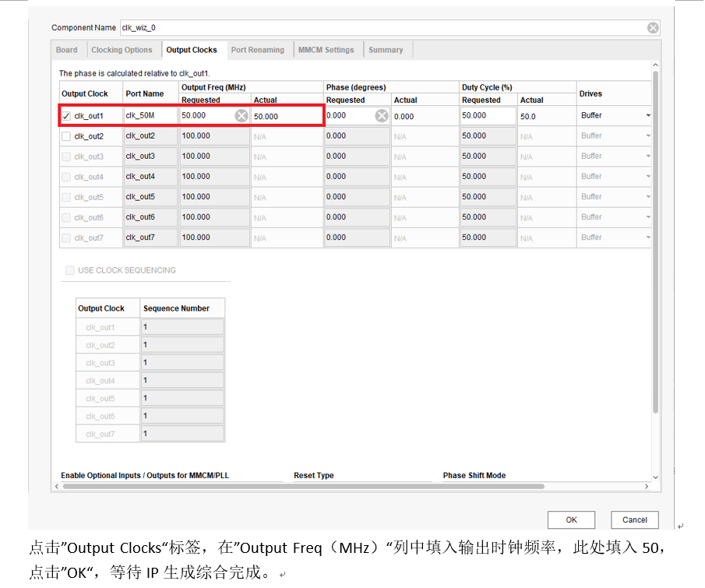Switch to the Clocking Options tab
Viewport: 705px width, 588px height.
click(122, 50)
